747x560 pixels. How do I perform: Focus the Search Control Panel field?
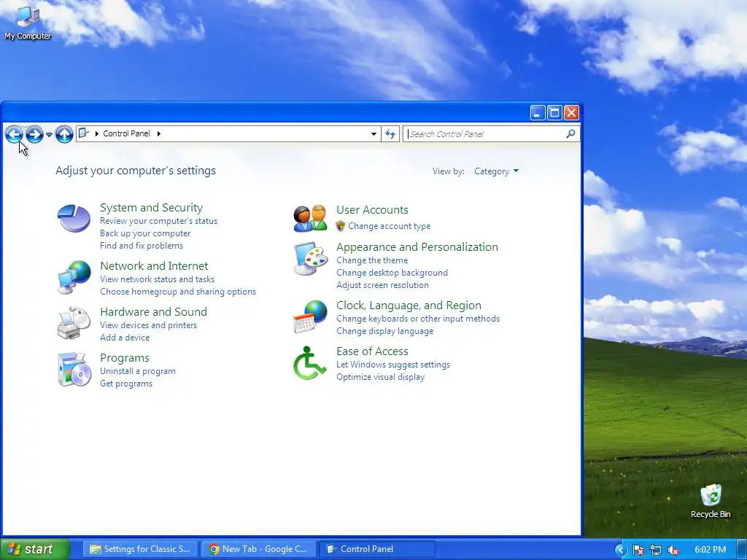pos(491,134)
